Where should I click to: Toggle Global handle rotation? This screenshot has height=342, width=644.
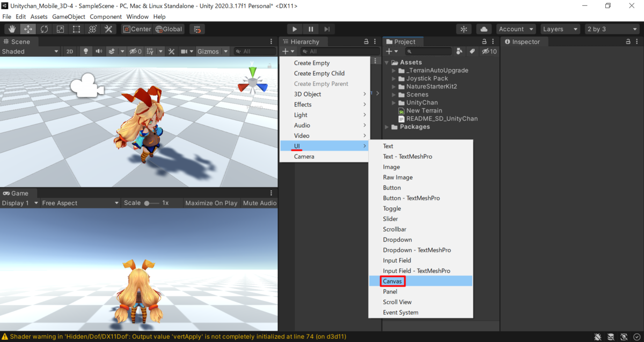tap(169, 29)
